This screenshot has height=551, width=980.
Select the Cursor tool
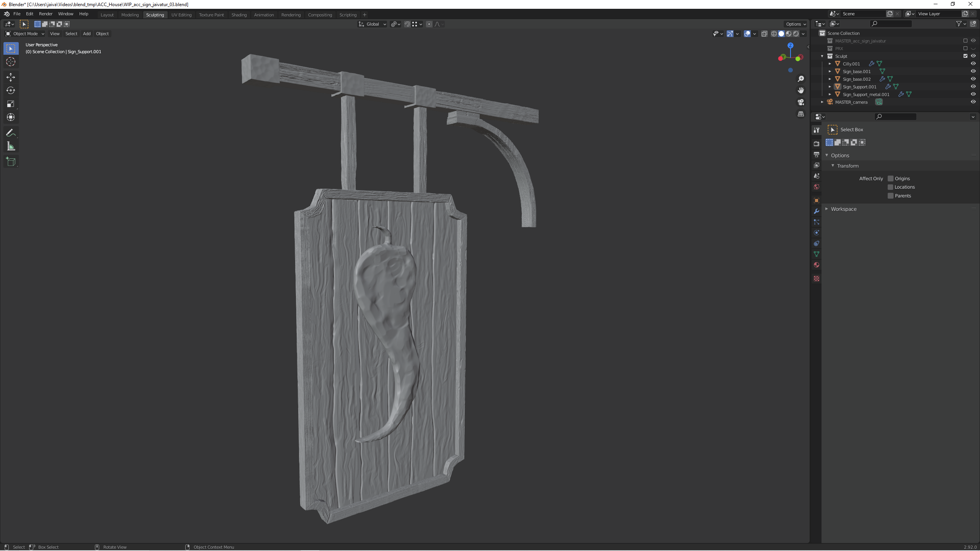[x=11, y=62]
